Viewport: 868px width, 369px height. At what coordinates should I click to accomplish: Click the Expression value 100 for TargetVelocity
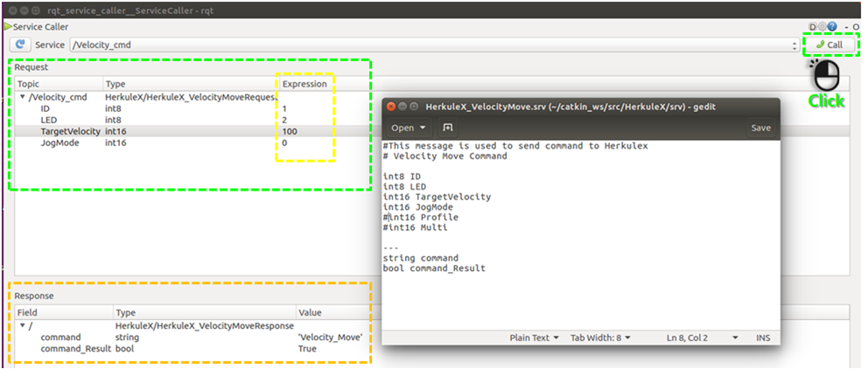coord(290,131)
